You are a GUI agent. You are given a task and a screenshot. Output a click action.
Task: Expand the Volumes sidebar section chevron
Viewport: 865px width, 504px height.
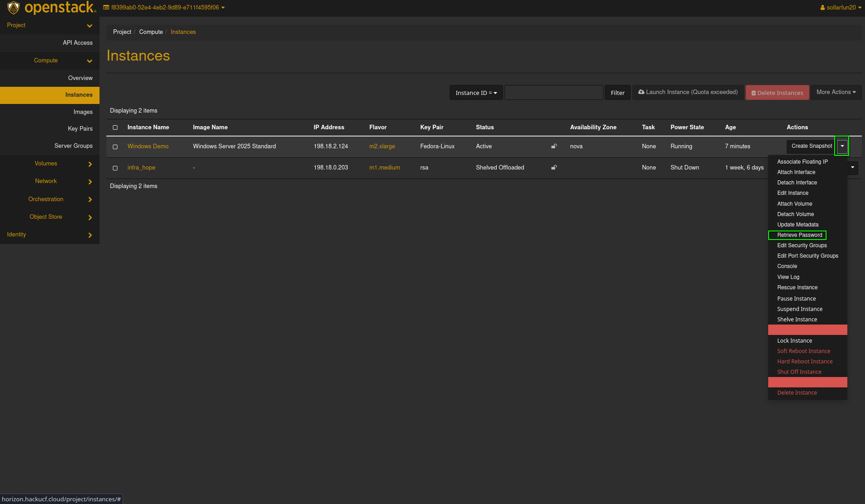[90, 164]
